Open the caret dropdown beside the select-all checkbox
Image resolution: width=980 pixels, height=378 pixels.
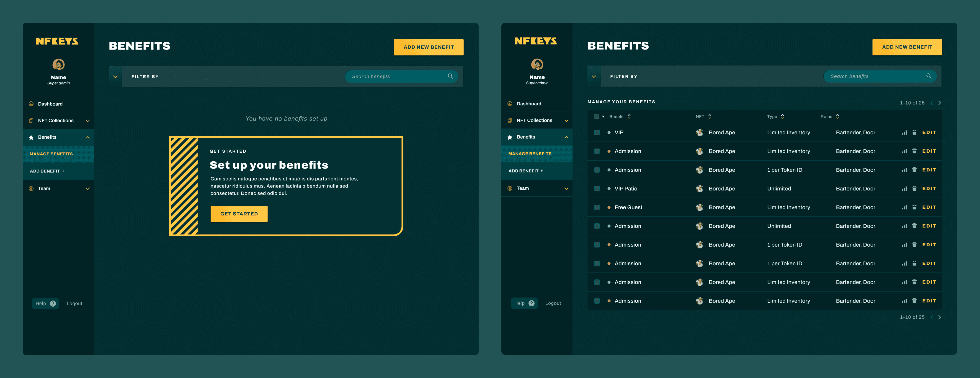pyautogui.click(x=603, y=117)
